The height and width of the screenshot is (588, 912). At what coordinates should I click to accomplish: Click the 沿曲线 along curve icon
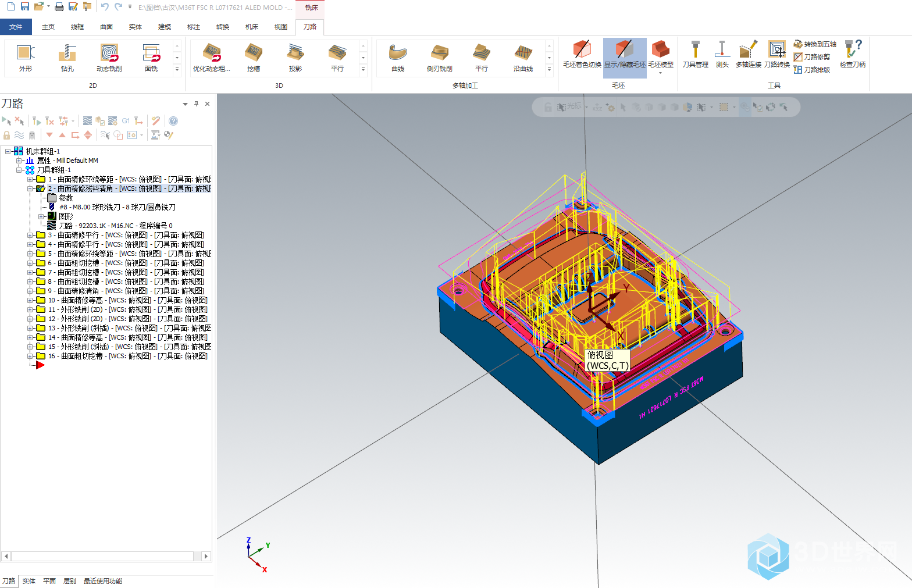point(523,58)
